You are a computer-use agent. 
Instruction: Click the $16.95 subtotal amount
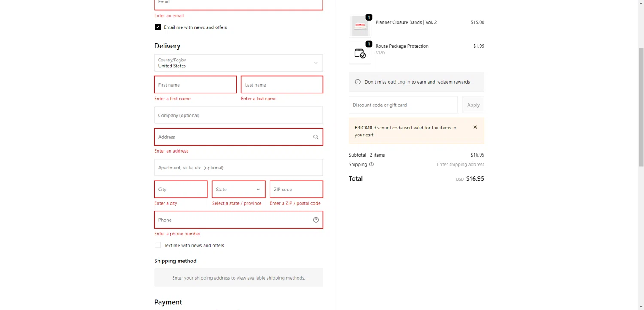477,155
